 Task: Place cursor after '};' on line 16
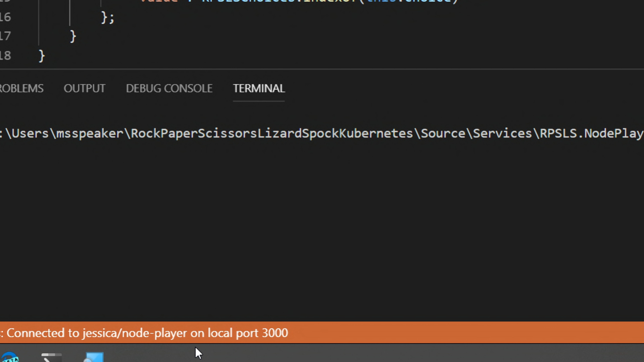click(115, 17)
